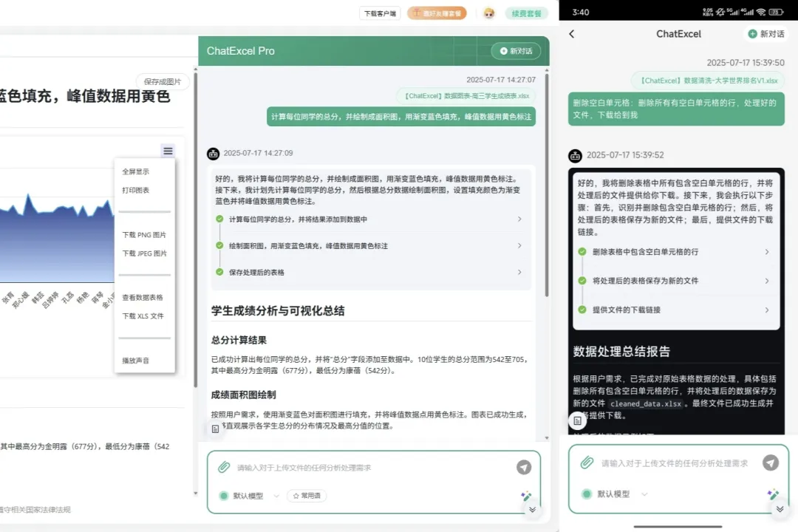Expand step 删除表格中包含空白单元格的行

click(676, 252)
